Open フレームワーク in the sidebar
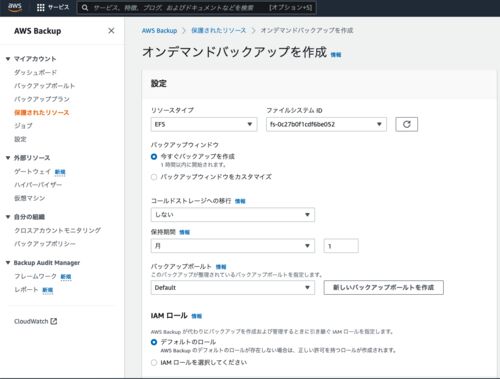The width and height of the screenshot is (500, 379). [x=35, y=276]
